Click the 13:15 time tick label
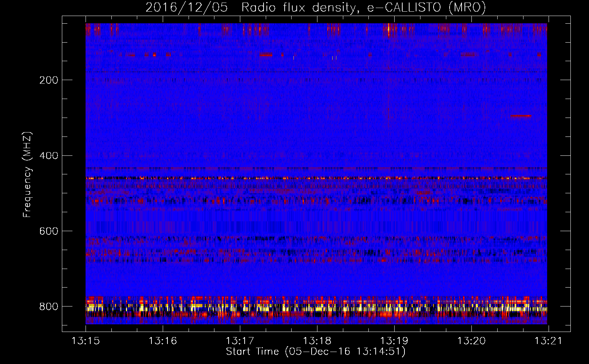Image resolution: width=589 pixels, height=364 pixels. click(x=86, y=341)
